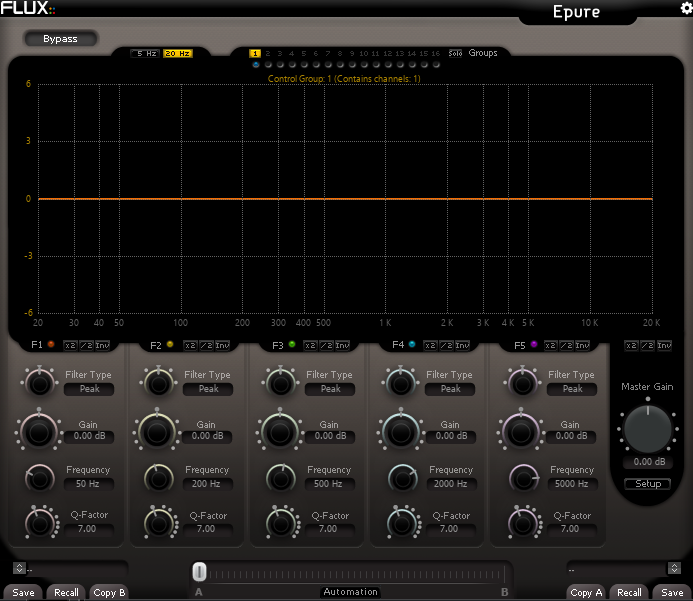693x601 pixels.
Task: Click the F2 /2 frequency divider icon
Action: point(206,345)
